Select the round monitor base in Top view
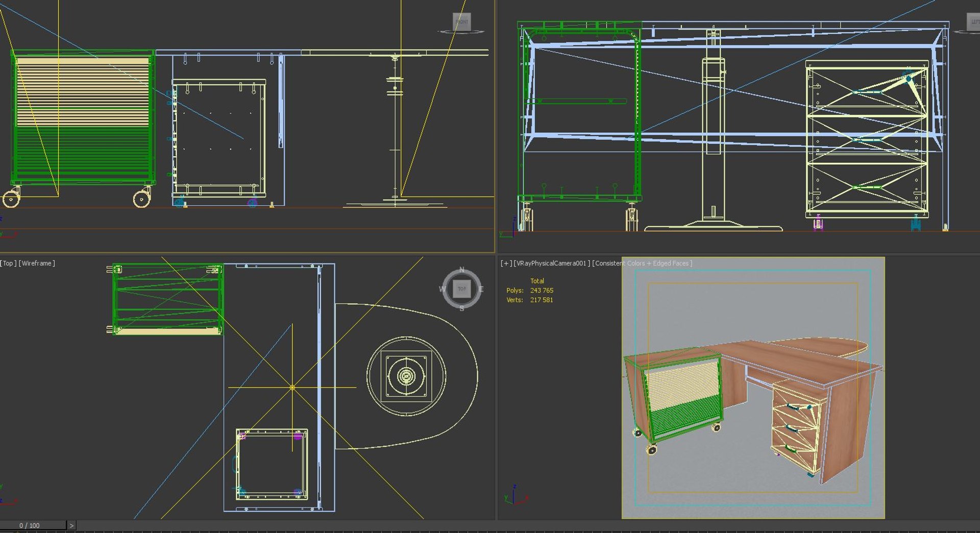The image size is (980, 533). coord(406,377)
